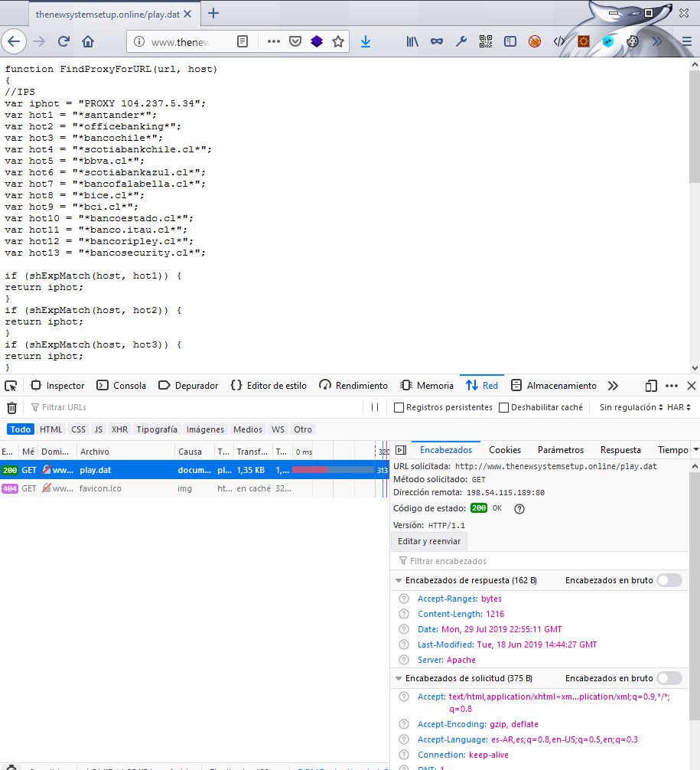Show hidden request detail tabs
This screenshot has width=700, height=770.
695,450
